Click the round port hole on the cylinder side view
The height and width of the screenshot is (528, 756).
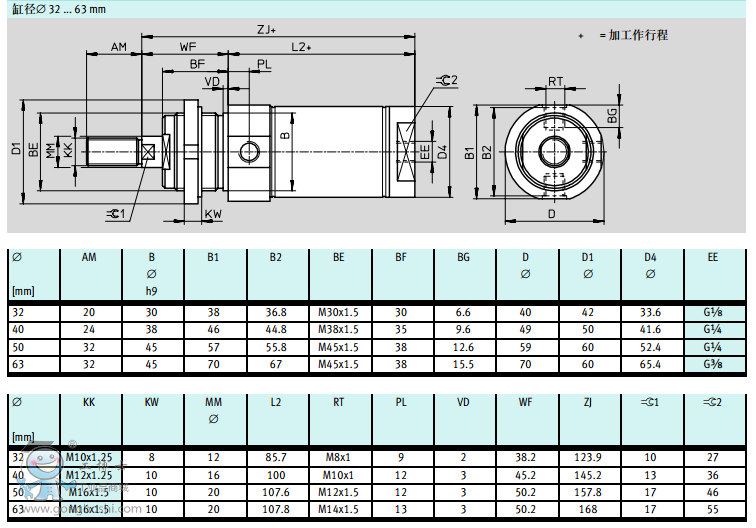(x=248, y=152)
